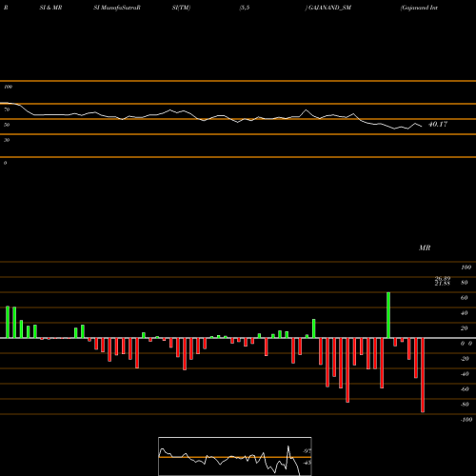The image size is (476, 476).
Task: Click the tallest green MR bar
Action: [x=388, y=315]
